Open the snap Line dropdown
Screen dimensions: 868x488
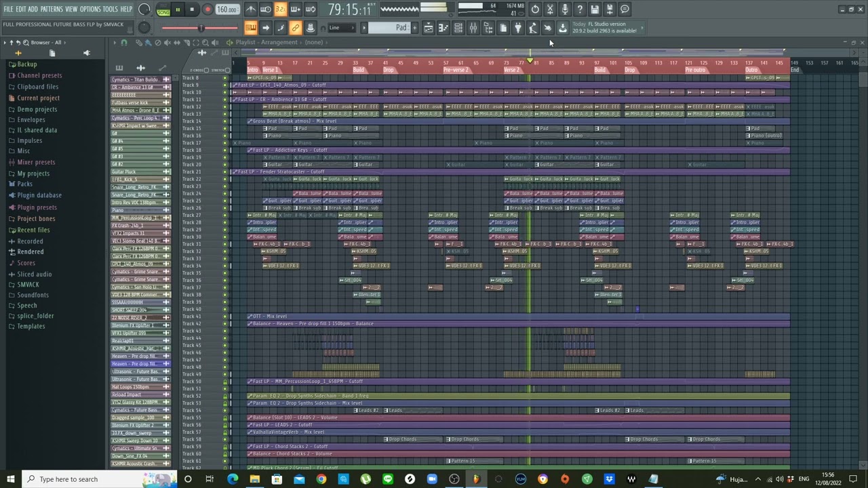coord(342,28)
